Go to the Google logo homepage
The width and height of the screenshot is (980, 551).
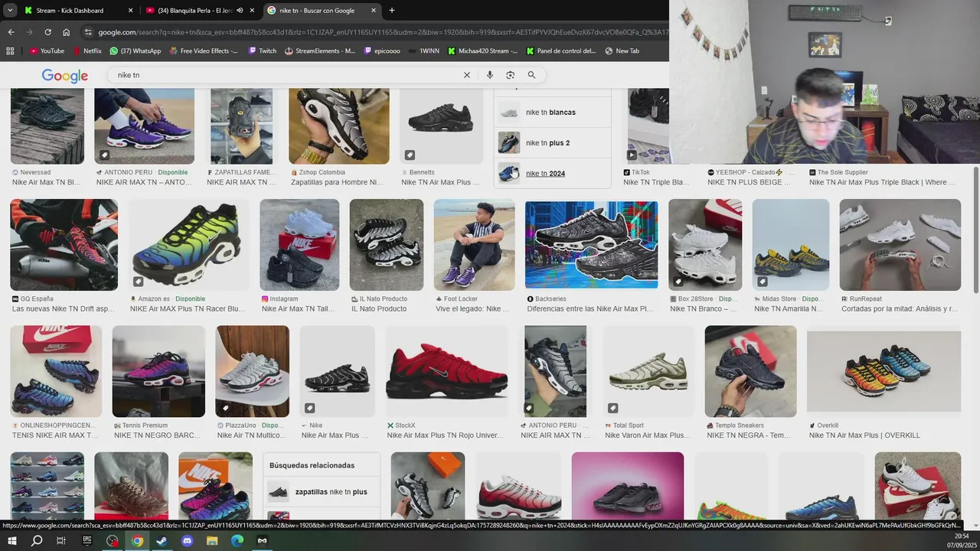tap(64, 76)
